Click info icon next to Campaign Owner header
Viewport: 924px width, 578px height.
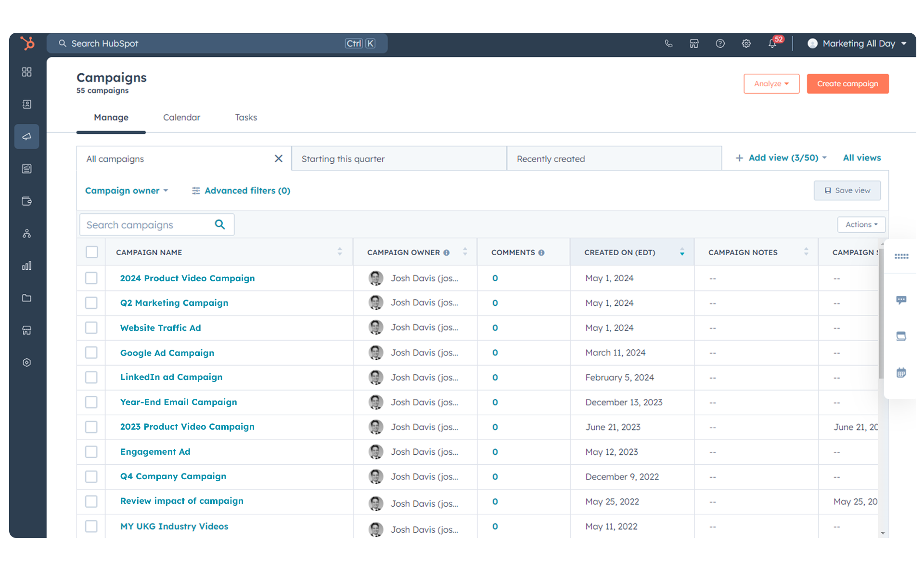point(447,252)
